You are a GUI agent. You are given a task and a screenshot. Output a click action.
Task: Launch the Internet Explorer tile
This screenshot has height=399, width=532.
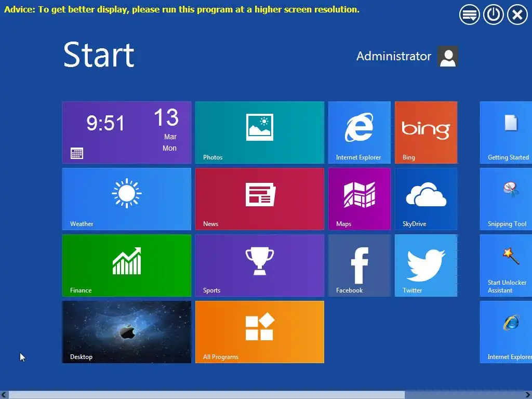[x=360, y=132]
